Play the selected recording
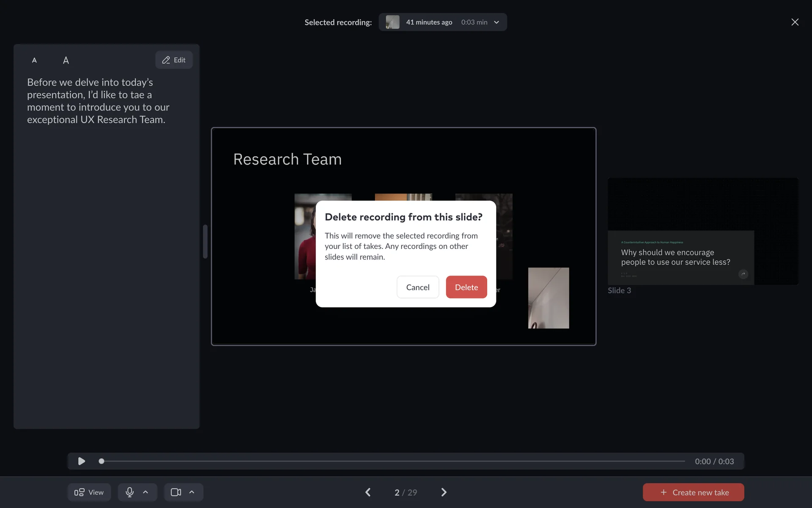This screenshot has height=508, width=812. (82, 461)
